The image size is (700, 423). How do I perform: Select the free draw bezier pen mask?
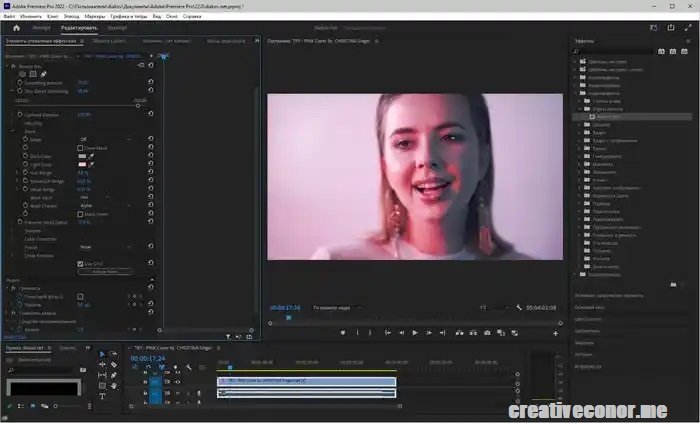(x=43, y=74)
